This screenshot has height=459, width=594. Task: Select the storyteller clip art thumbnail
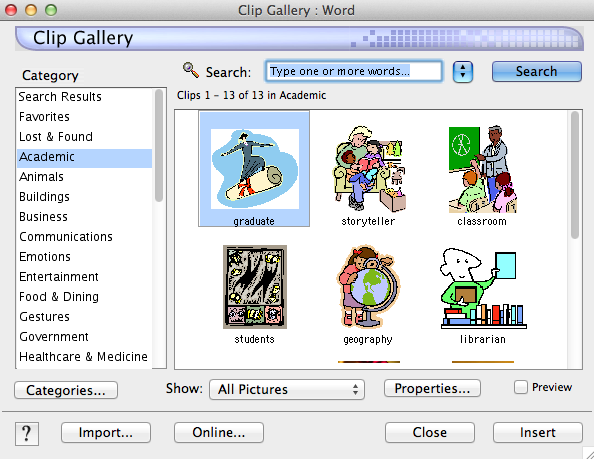[x=368, y=169]
